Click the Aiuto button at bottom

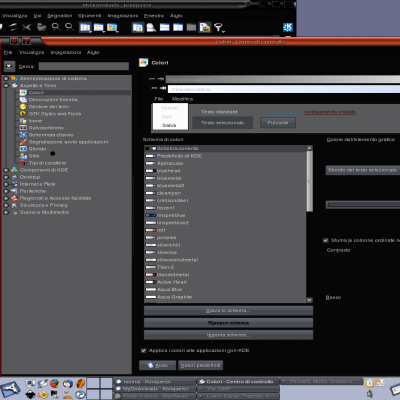click(x=157, y=365)
